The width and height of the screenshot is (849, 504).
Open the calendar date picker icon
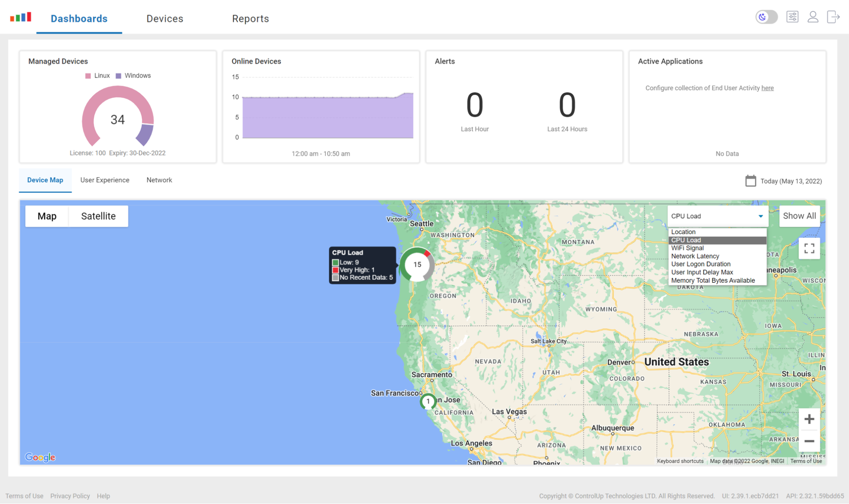tap(750, 181)
